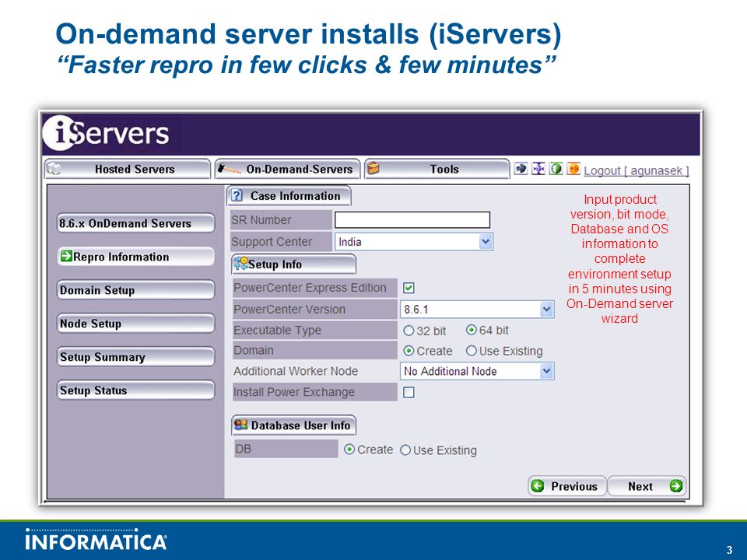Choose Use Existing for Domain
The width and height of the screenshot is (747, 560).
(x=472, y=351)
